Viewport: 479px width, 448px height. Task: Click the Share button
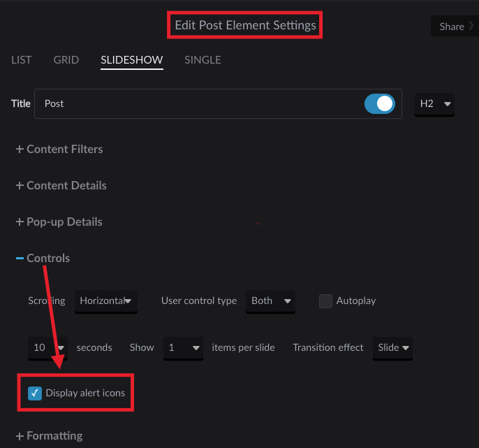coord(455,27)
